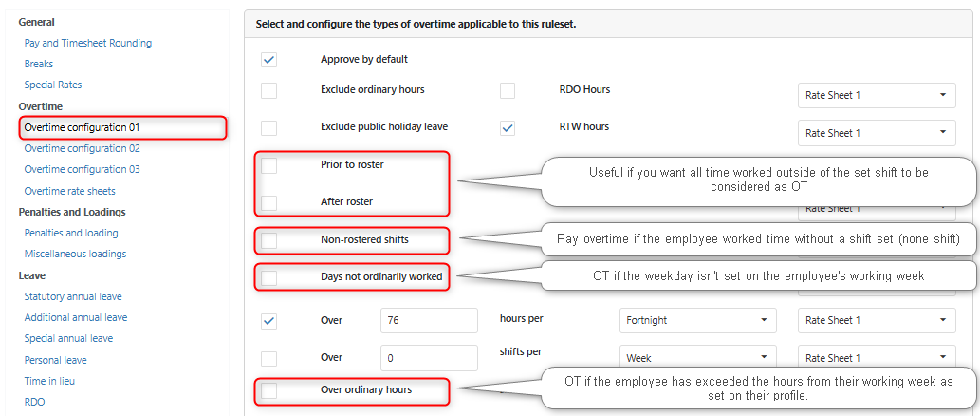Open Statutory annual leave settings
Viewport: 980px width, 416px height.
(73, 296)
